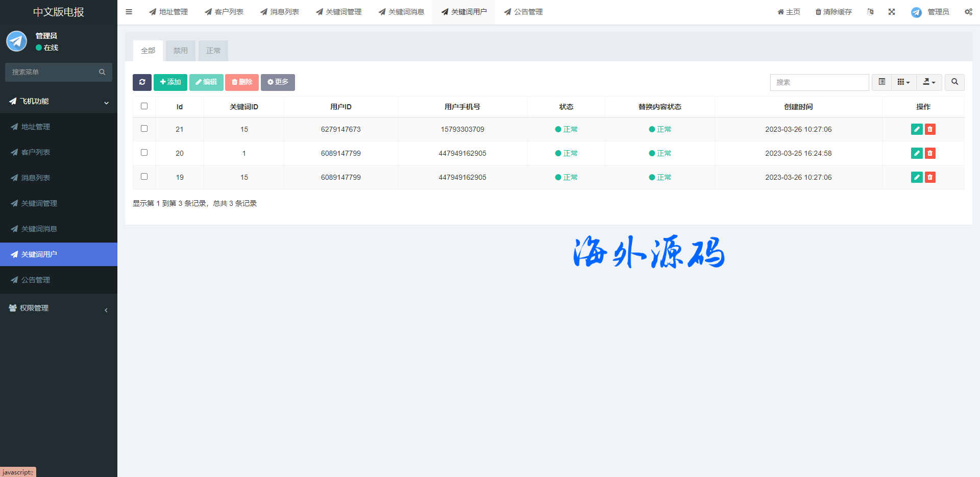Image resolution: width=980 pixels, height=477 pixels.
Task: Open the columns grid dropdown
Action: tap(903, 82)
